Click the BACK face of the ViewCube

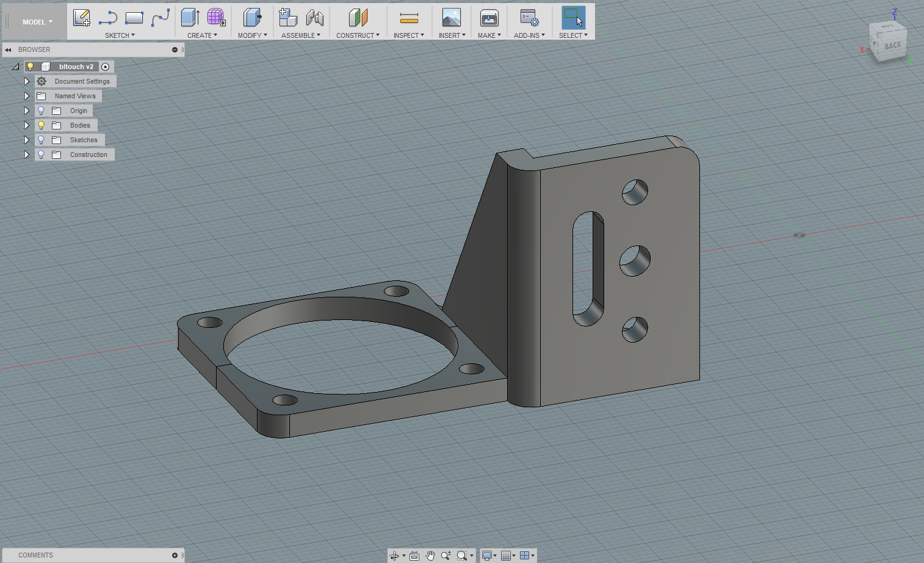(892, 46)
